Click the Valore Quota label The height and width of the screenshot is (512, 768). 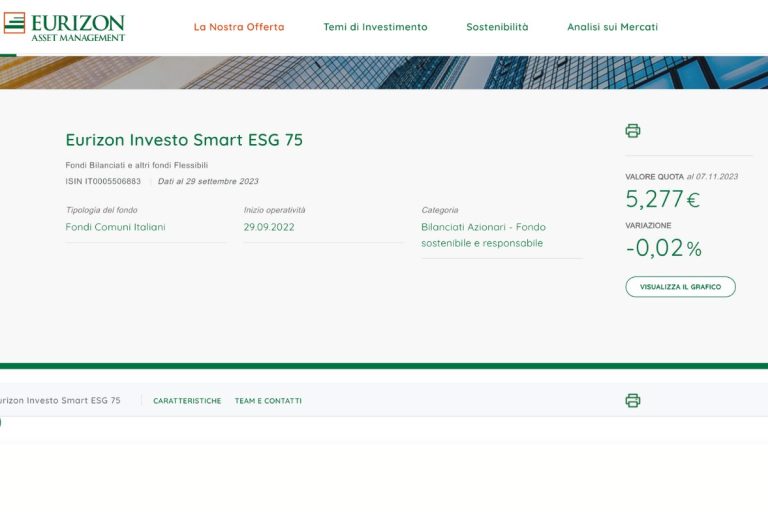point(654,176)
